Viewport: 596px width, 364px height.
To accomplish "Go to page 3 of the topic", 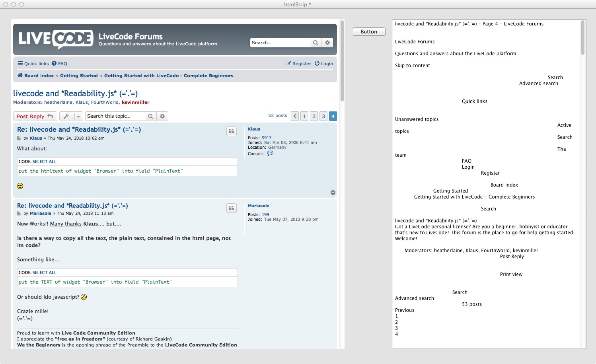I will [x=323, y=116].
